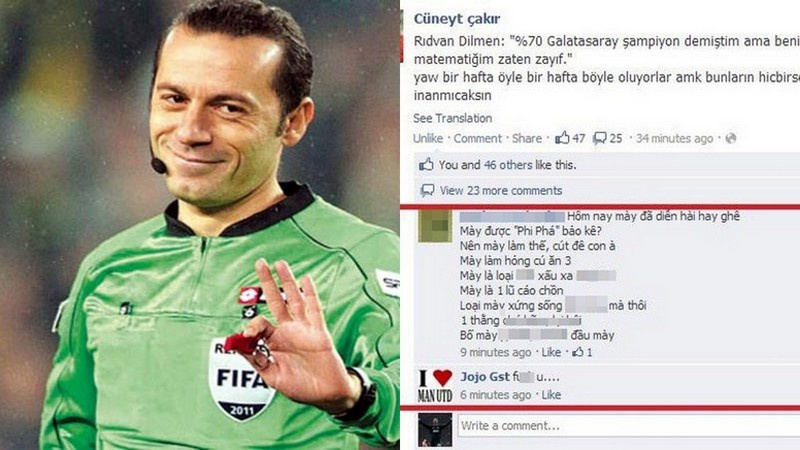Expand View 23 more comments

(x=501, y=191)
